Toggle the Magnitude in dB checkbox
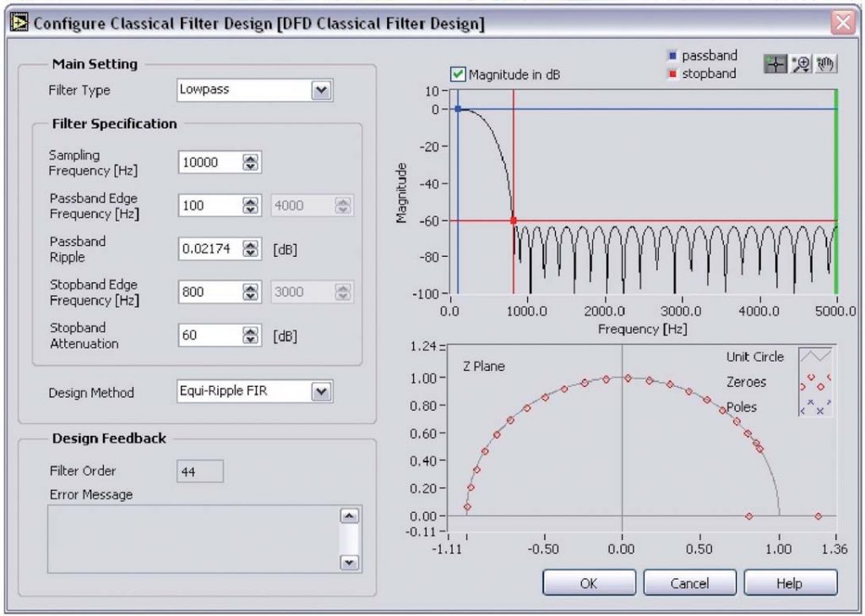The image size is (865, 616). (x=457, y=73)
